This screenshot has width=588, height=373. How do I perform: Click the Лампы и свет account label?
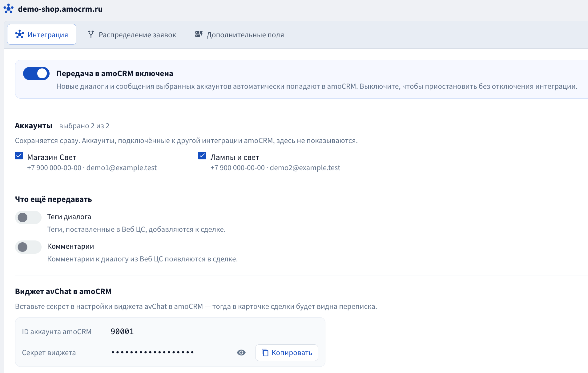pyautogui.click(x=235, y=157)
